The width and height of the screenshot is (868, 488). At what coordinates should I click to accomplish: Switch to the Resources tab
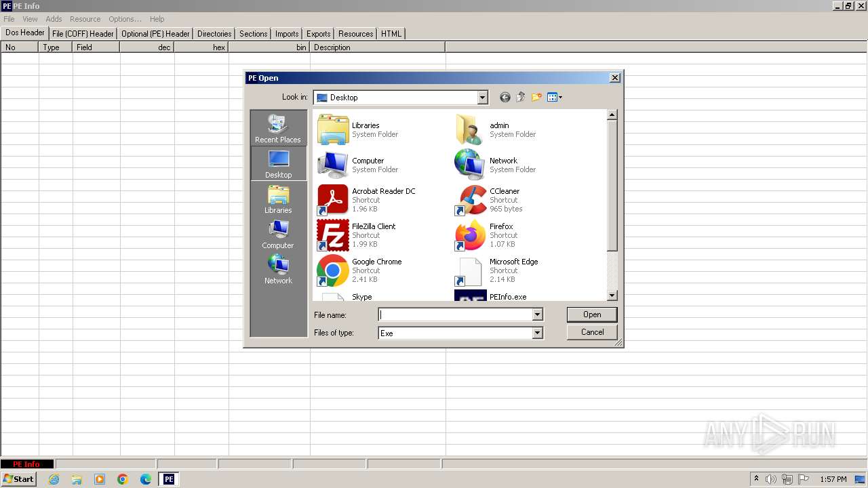click(x=355, y=34)
